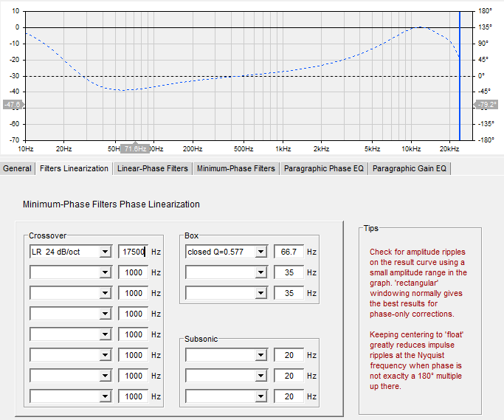Click the third Box row 35 Hz field
The height and width of the screenshot is (420, 504).
pos(289,293)
